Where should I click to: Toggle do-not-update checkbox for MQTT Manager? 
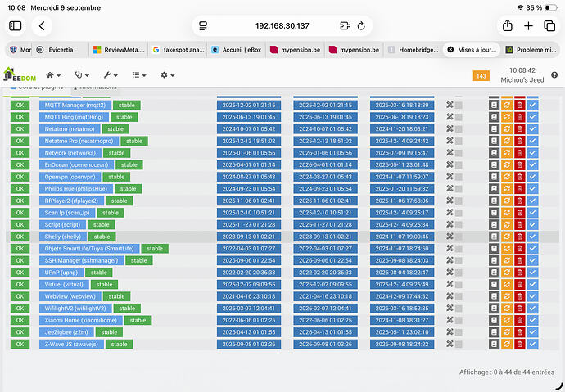pos(459,105)
